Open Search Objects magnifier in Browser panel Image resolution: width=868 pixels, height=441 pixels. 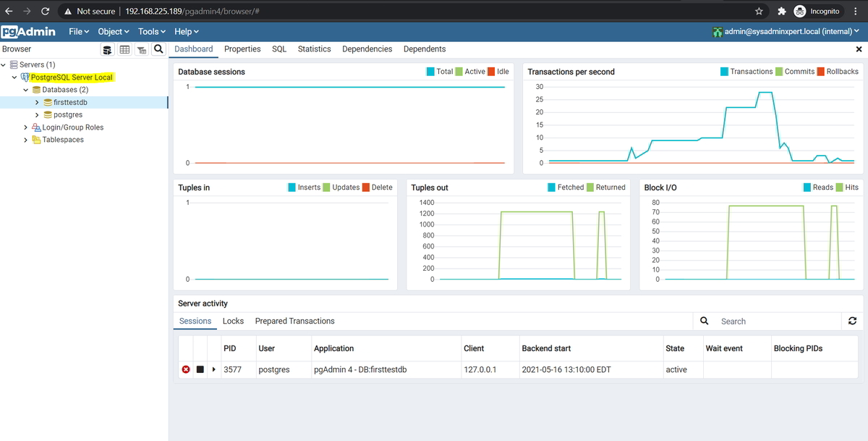[158, 50]
